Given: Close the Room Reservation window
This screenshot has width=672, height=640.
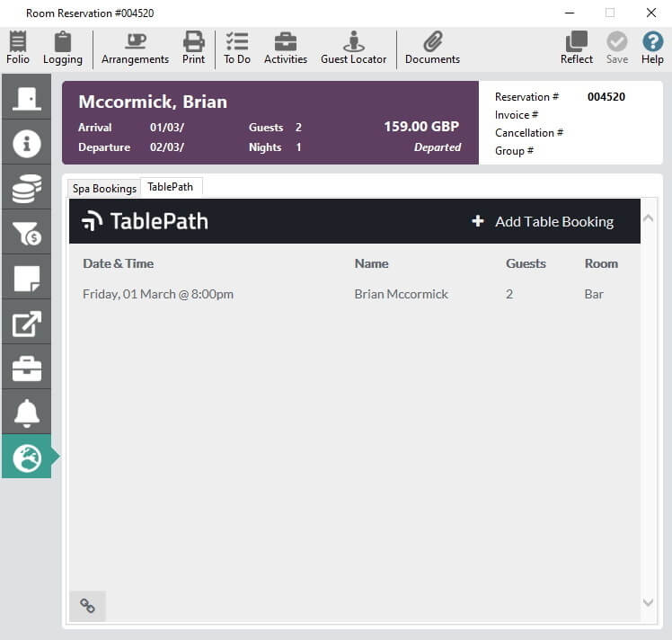Looking at the screenshot, I should click(x=651, y=13).
